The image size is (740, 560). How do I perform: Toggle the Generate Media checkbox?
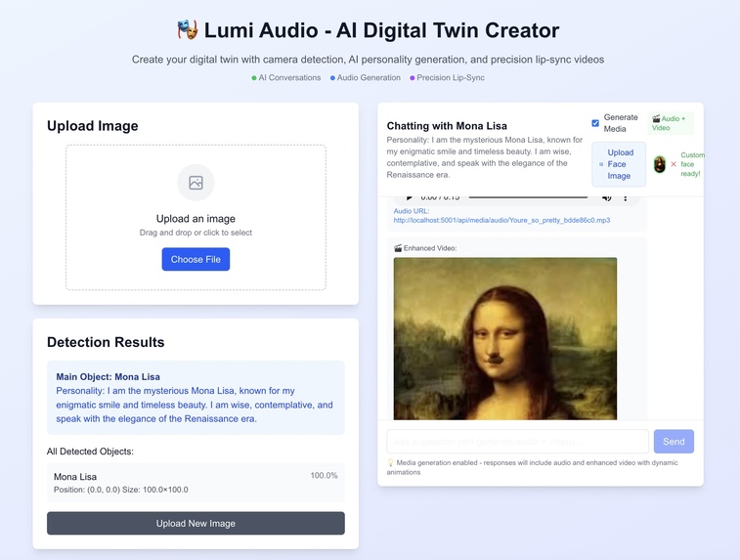click(595, 123)
